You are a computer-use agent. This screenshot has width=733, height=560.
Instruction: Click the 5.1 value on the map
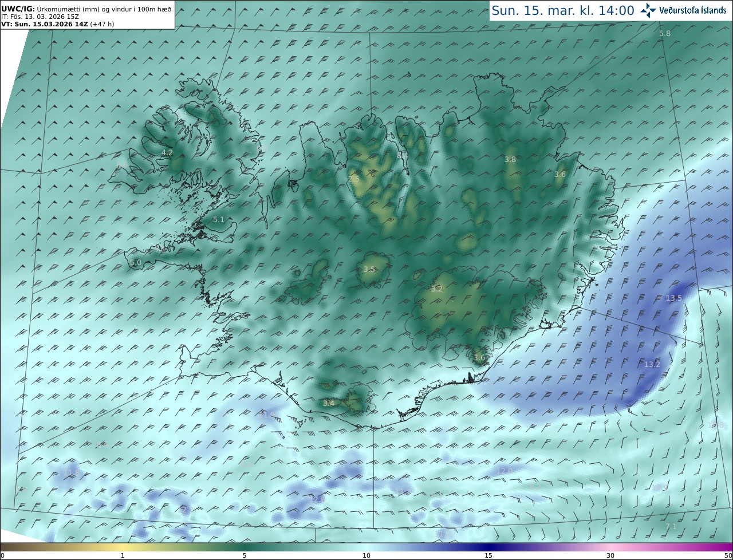(219, 219)
